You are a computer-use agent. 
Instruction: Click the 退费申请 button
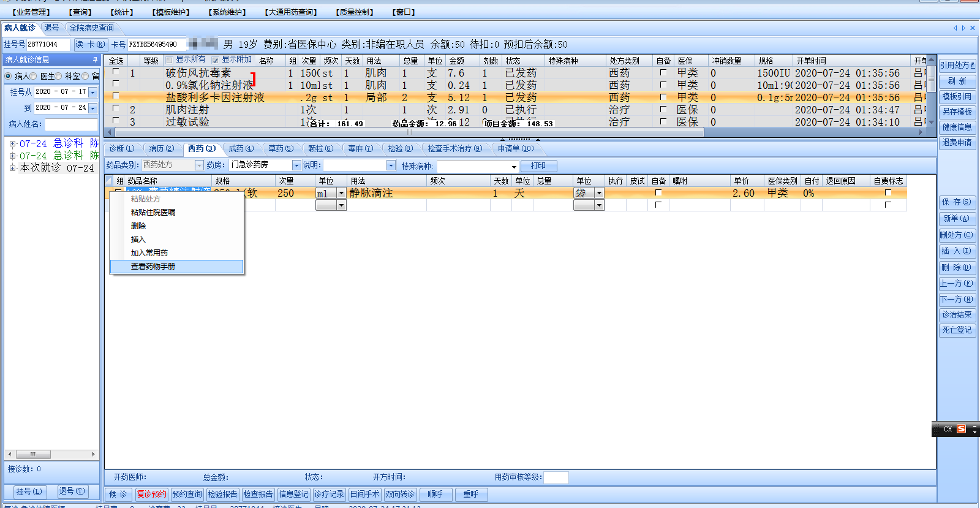click(x=957, y=142)
